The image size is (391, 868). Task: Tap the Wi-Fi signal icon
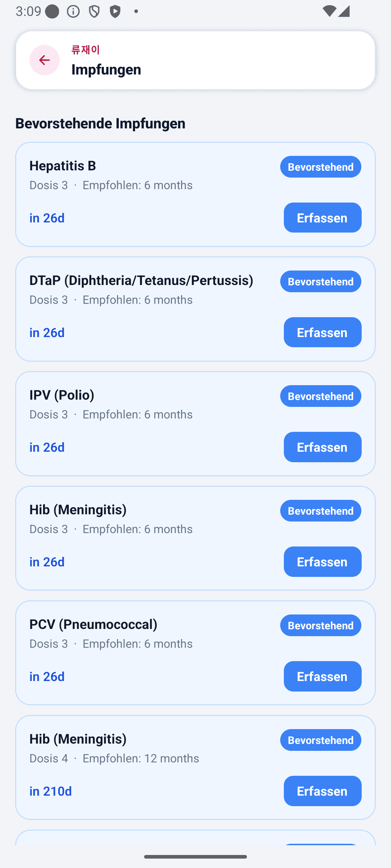pos(329,12)
